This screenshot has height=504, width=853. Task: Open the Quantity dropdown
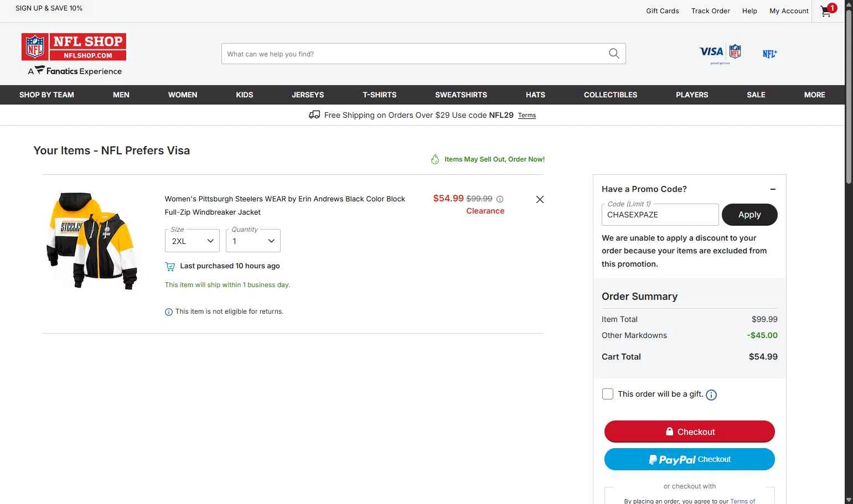[253, 241]
